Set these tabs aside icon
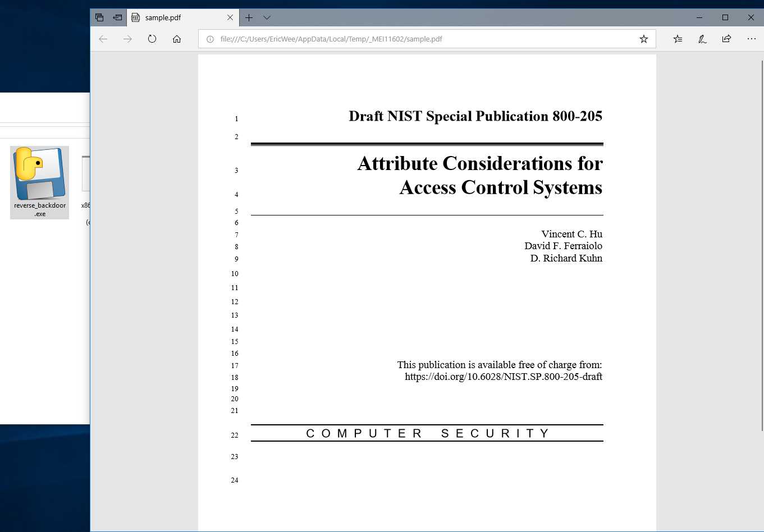The height and width of the screenshot is (532, 764). (x=117, y=17)
